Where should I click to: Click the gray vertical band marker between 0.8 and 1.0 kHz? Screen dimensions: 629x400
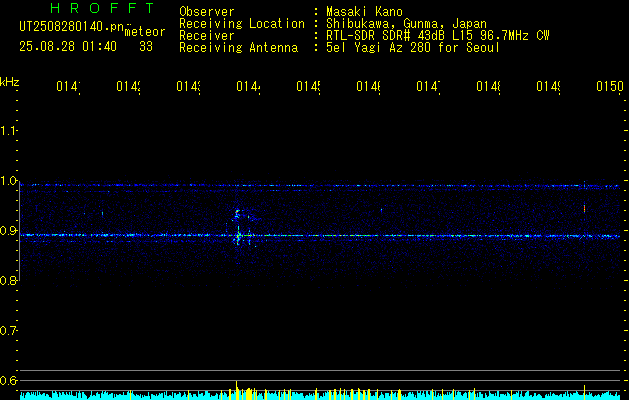click(x=20, y=231)
